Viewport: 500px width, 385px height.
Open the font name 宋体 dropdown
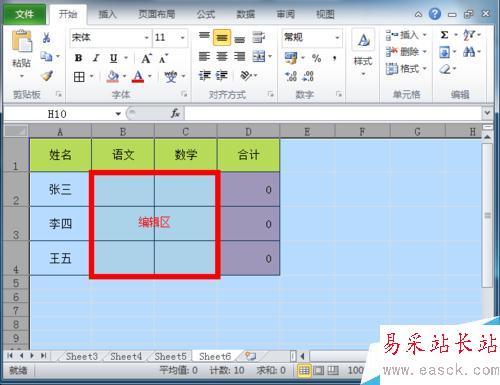pyautogui.click(x=146, y=38)
